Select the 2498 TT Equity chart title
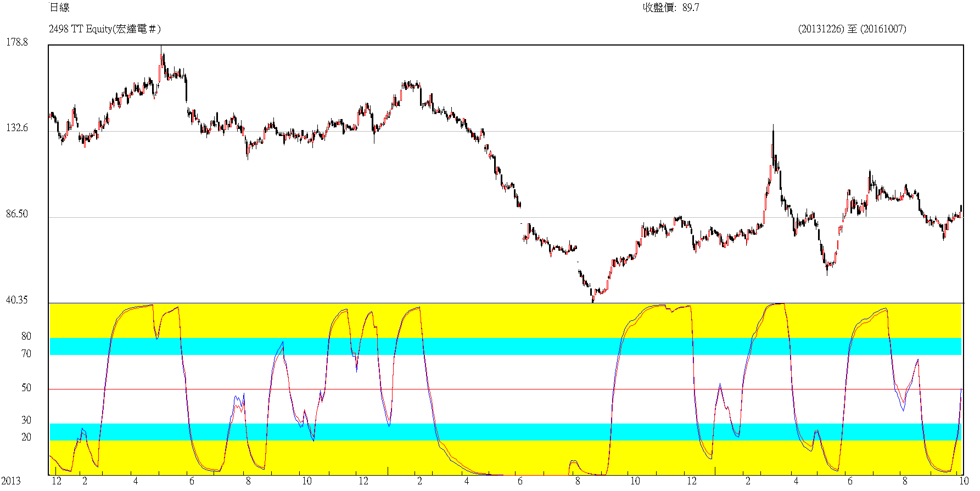The height and width of the screenshot is (491, 980). coord(104,29)
